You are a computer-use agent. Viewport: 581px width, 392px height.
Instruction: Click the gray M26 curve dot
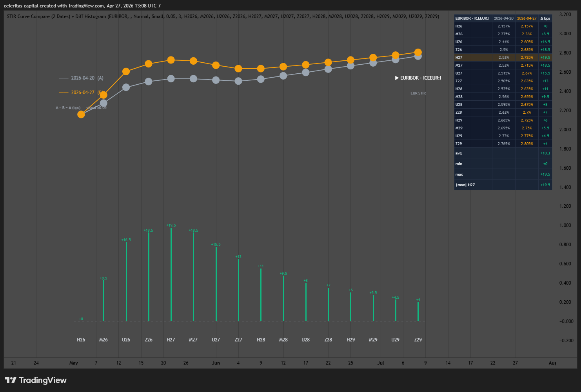point(103,103)
